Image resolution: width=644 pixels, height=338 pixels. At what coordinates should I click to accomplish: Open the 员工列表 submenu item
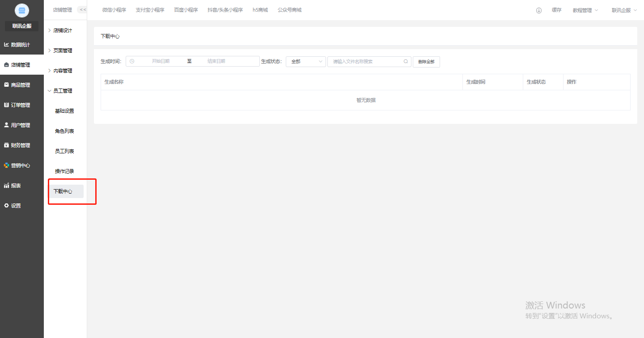65,151
